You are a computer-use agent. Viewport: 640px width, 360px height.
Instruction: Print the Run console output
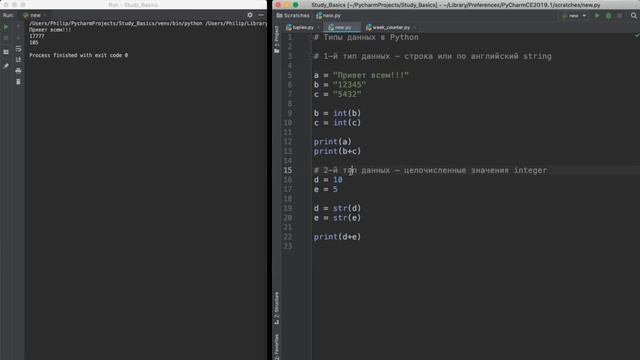18,71
